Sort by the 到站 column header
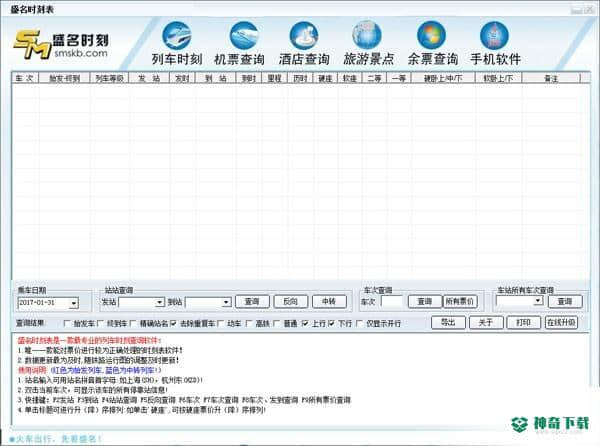The image size is (600, 446). point(216,78)
